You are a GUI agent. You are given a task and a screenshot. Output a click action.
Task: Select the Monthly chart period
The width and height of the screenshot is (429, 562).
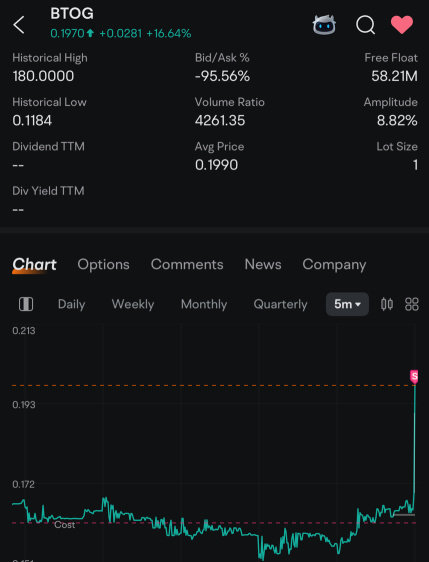pos(204,304)
